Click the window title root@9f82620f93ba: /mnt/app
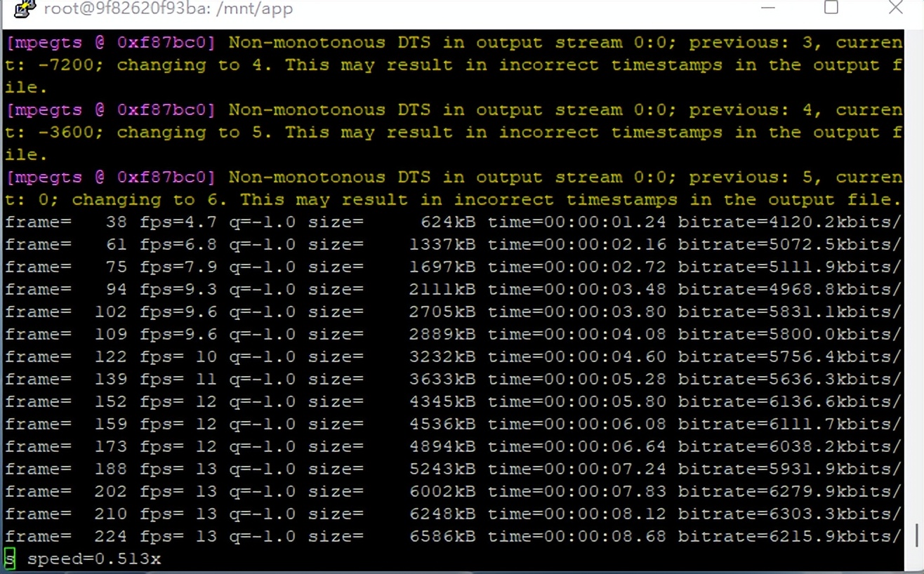 pos(169,9)
